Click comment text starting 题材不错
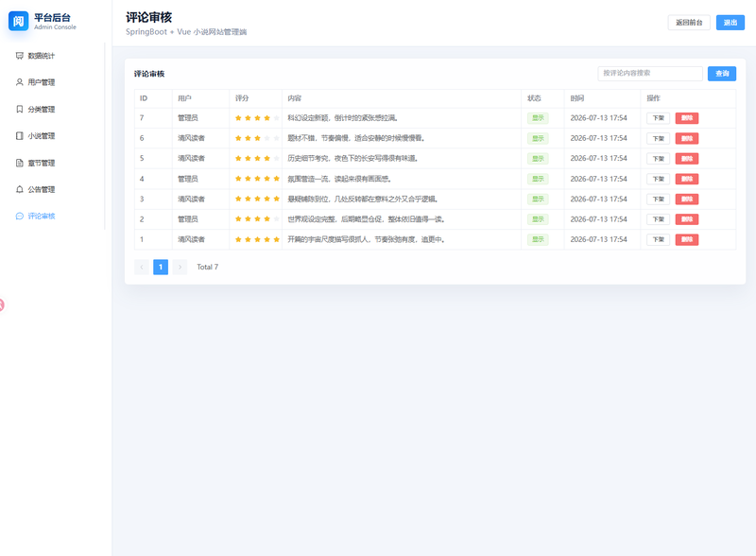Image resolution: width=756 pixels, height=556 pixels. 356,138
